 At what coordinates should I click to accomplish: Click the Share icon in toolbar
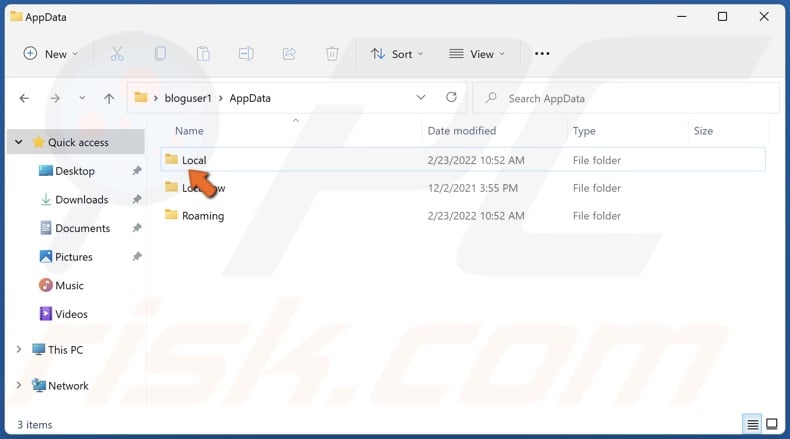289,54
